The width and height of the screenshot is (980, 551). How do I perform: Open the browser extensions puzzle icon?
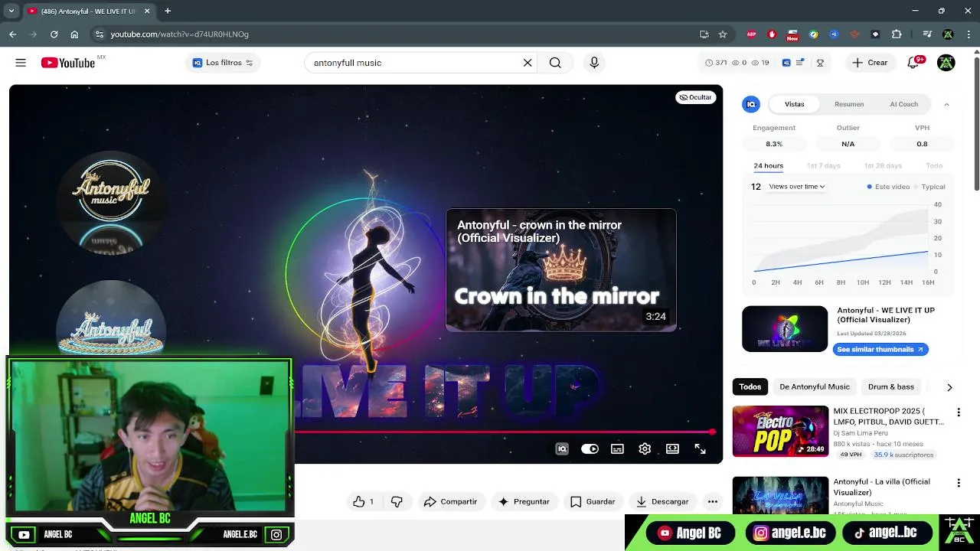coord(897,34)
